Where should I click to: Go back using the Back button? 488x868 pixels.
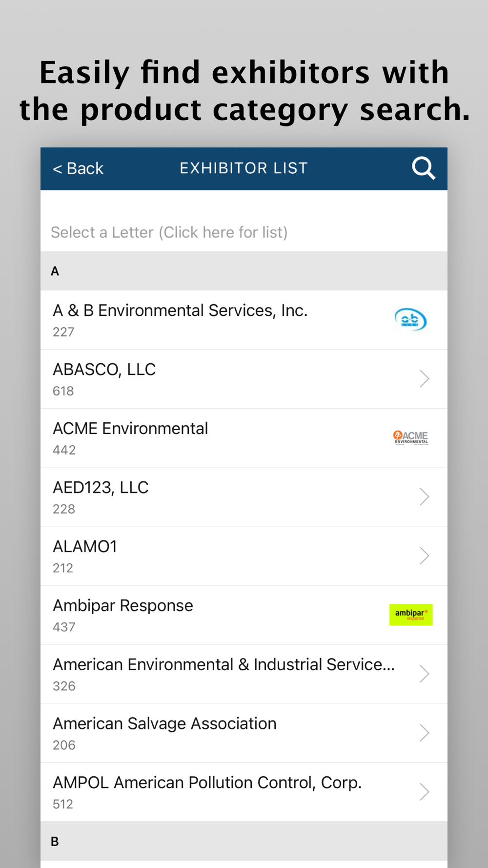(78, 168)
